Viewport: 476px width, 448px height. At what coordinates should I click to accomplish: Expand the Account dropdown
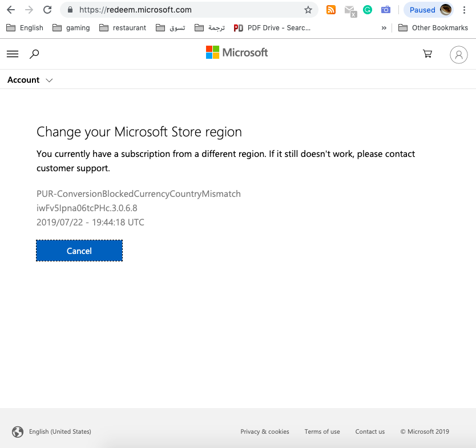tap(30, 80)
